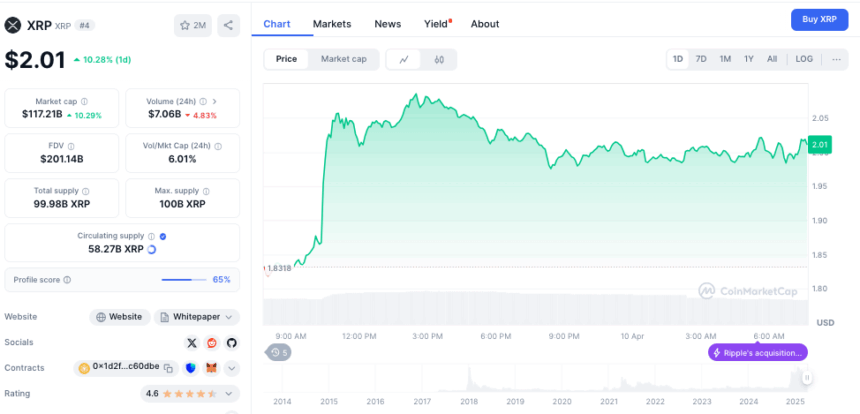Screen dimensions: 860x414
Task: Click the $201.14B FDV value
Action: (61, 160)
